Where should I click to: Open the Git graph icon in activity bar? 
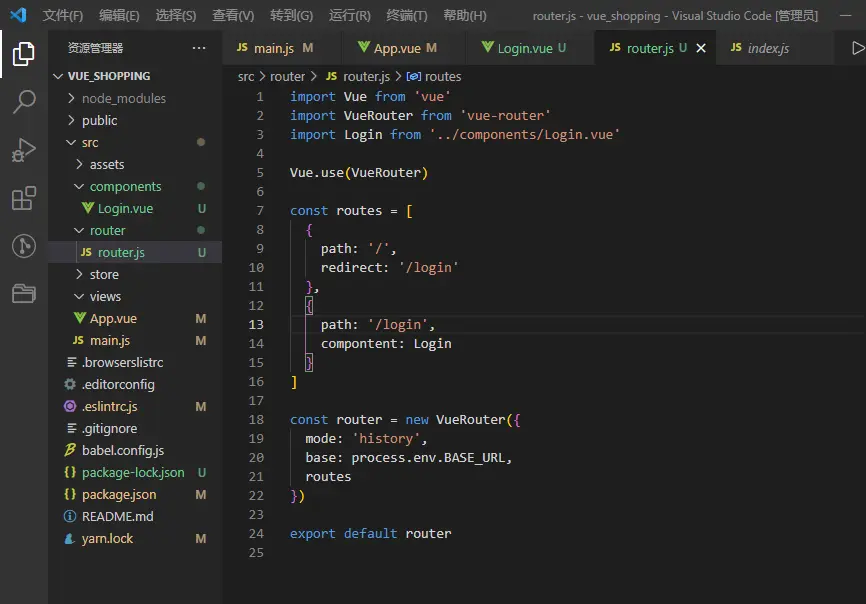tap(24, 246)
